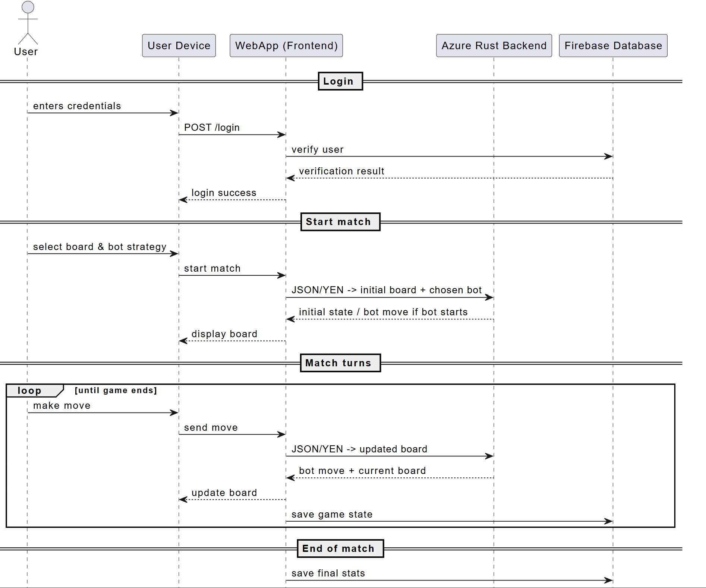Click the POST /login message label

[x=212, y=127]
